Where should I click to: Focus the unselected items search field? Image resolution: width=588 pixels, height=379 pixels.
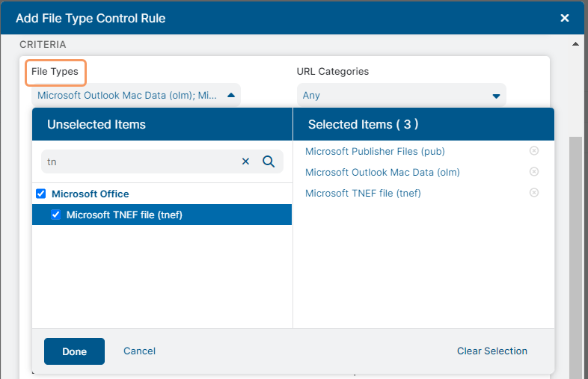(x=138, y=161)
